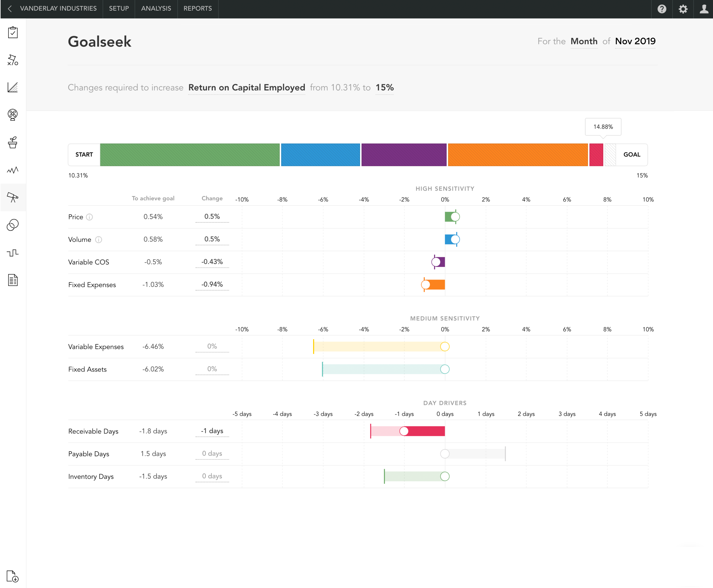This screenshot has width=713, height=588.
Task: Open the potted plant growth icon
Action: [13, 143]
